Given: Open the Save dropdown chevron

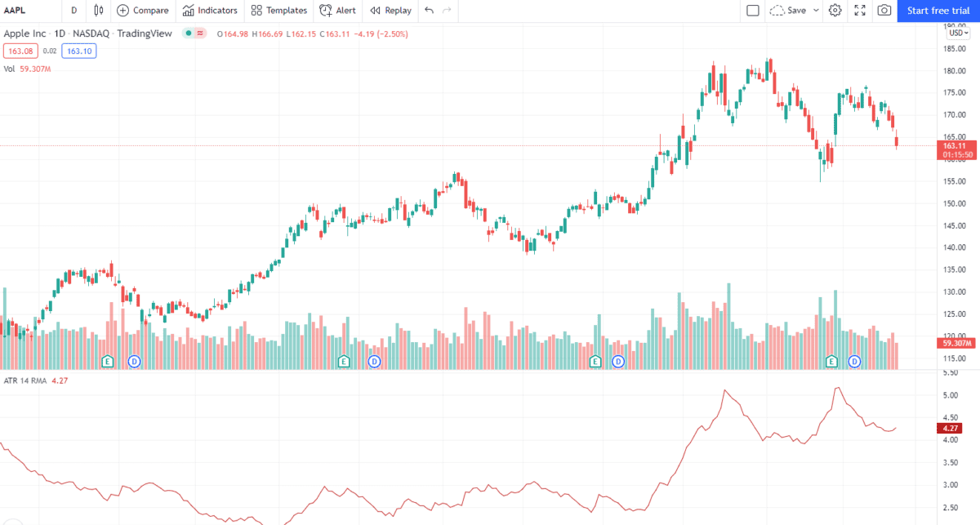Looking at the screenshot, I should [814, 10].
